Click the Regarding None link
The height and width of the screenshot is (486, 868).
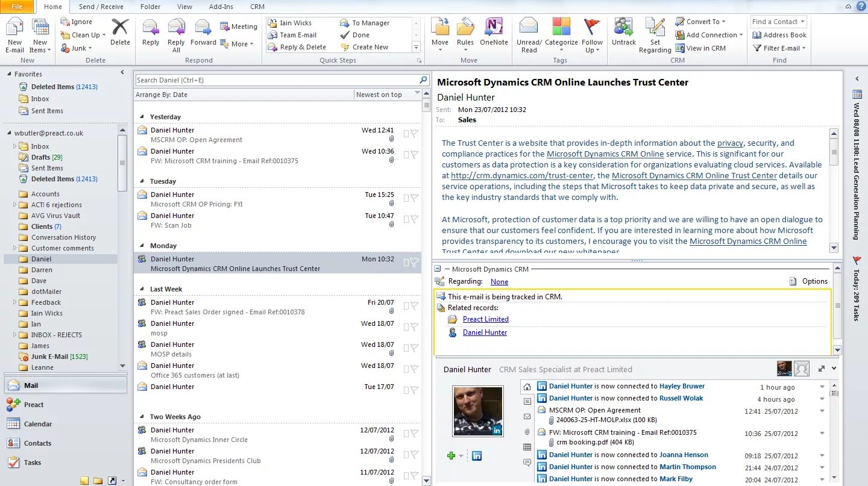499,282
